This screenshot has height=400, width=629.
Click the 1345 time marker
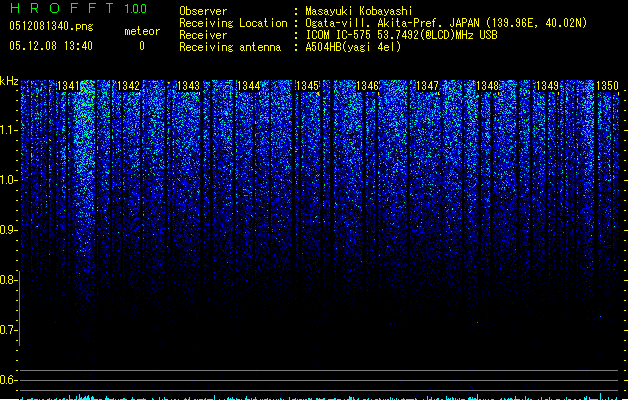tap(307, 86)
